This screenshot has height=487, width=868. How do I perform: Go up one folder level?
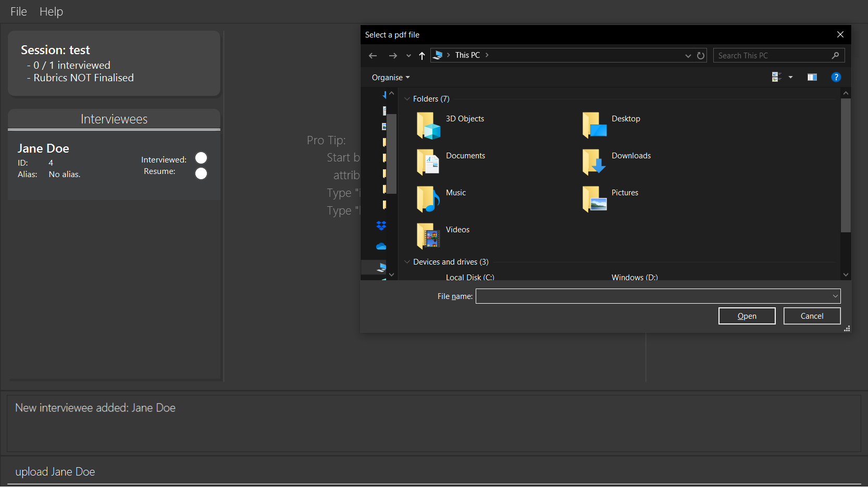pyautogui.click(x=422, y=56)
